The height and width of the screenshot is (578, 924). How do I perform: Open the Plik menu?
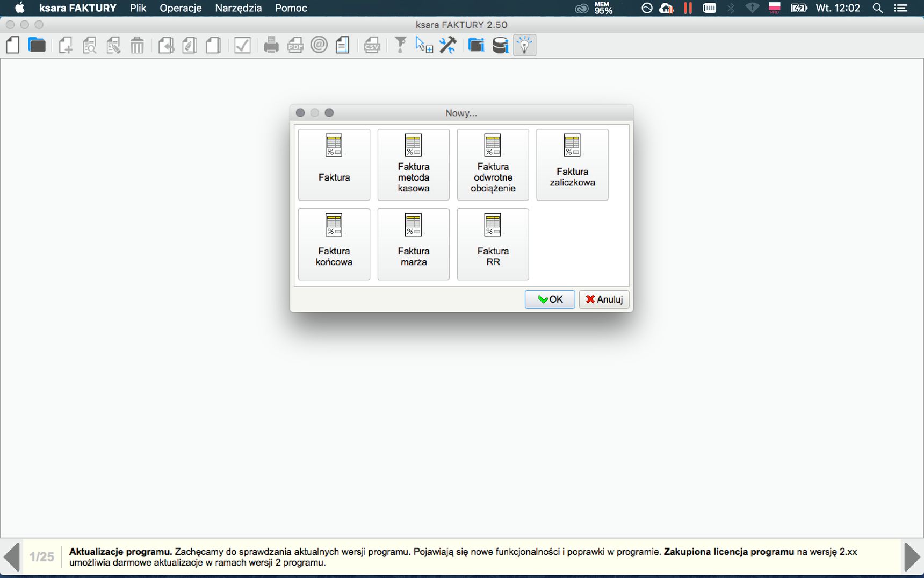click(138, 8)
